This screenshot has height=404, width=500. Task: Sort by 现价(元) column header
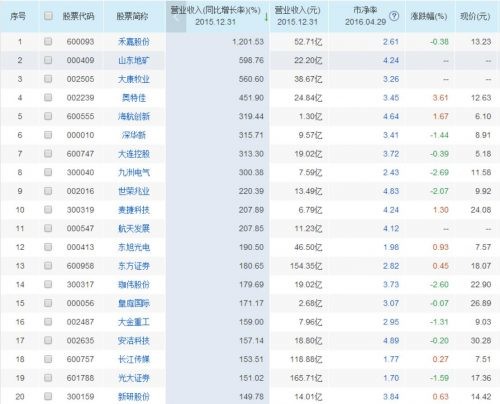coord(475,16)
